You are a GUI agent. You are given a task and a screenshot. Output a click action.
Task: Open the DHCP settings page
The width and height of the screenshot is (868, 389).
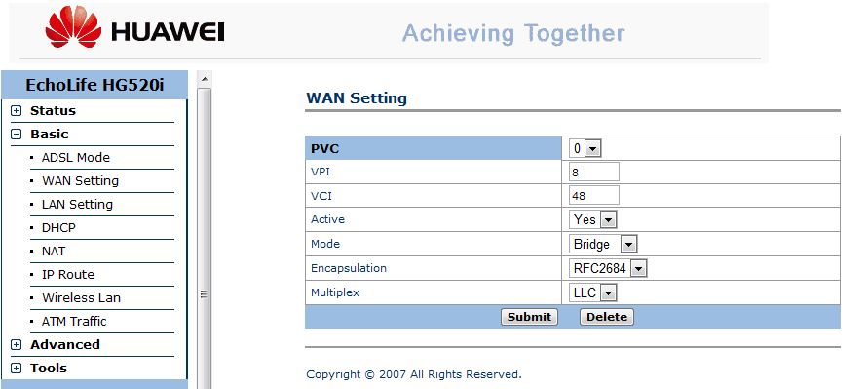[x=58, y=227]
